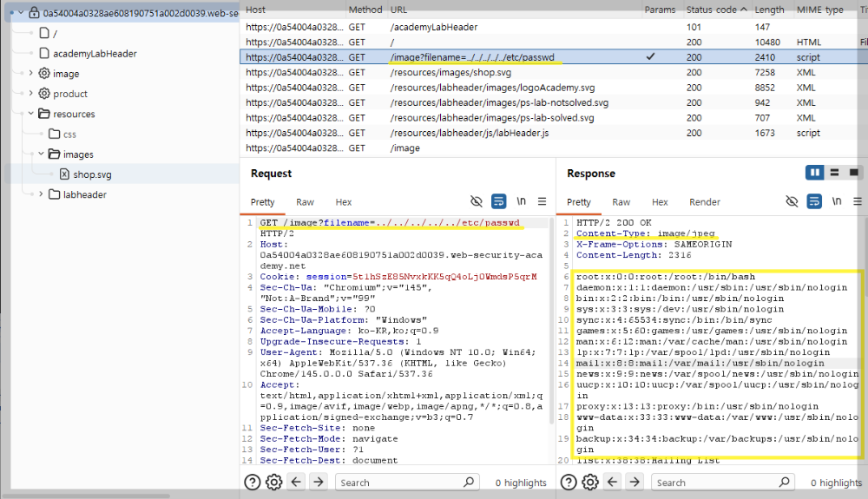Select the /academyLabHeader request row
This screenshot has height=499, width=868.
tap(554, 27)
